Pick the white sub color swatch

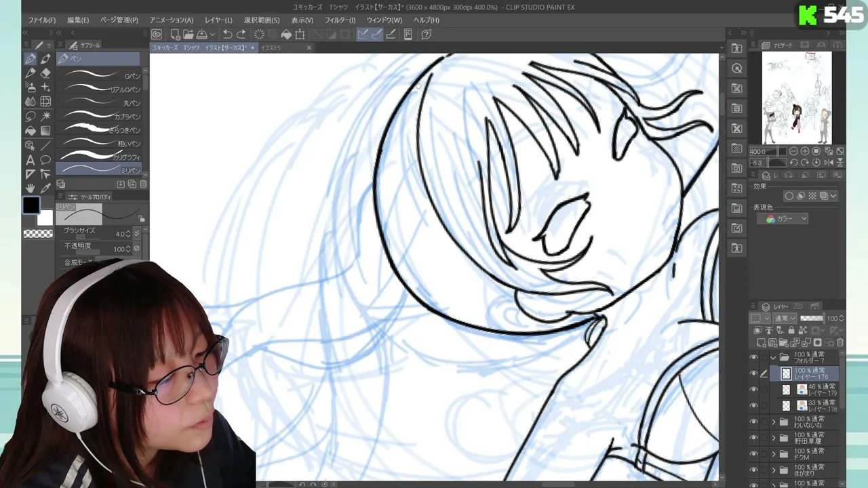(45, 218)
